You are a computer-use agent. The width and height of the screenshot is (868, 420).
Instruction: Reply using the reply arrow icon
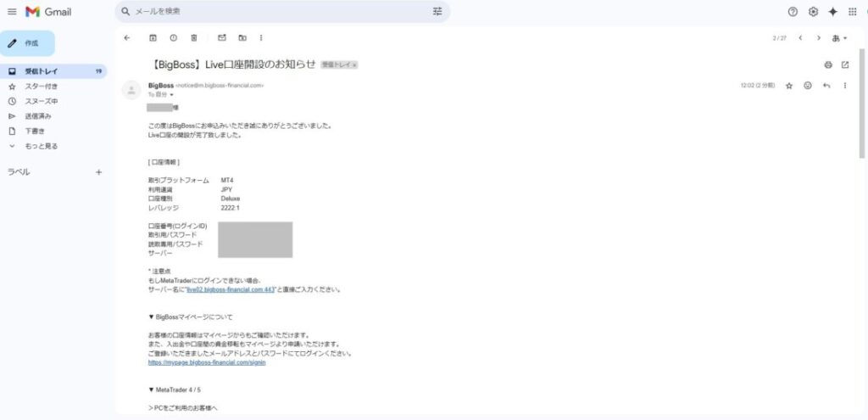tap(826, 86)
